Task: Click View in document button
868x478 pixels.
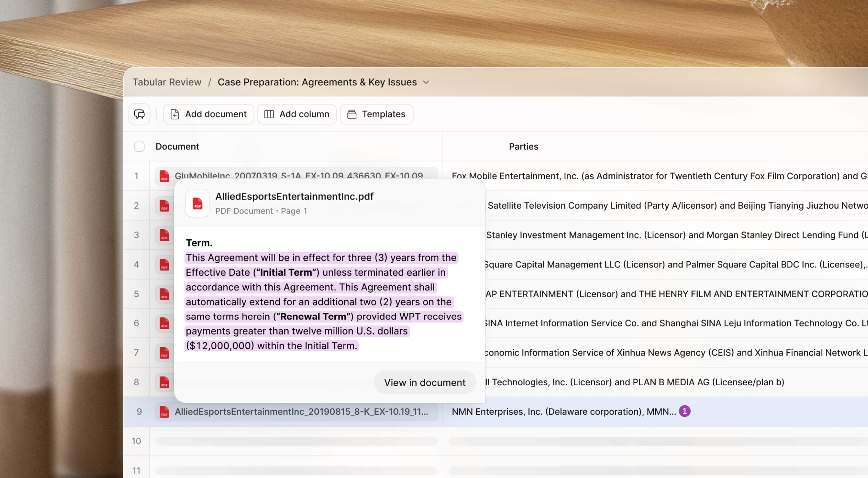Action: 425,382
